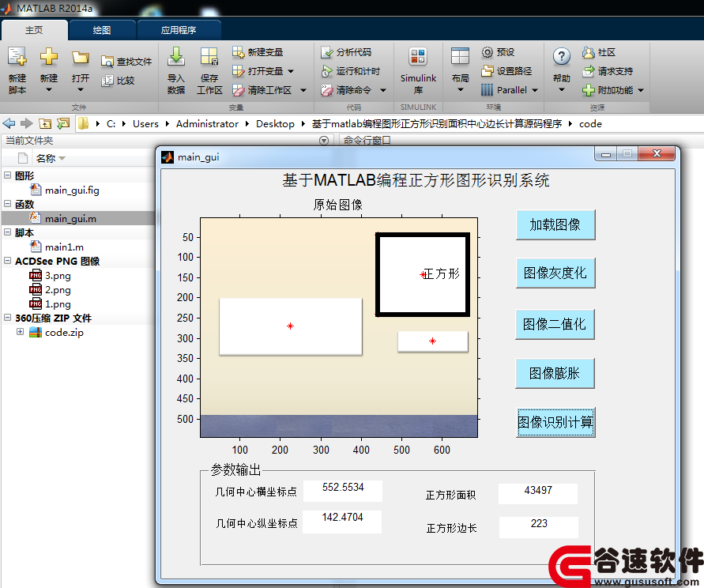Go up one folder level icon

pos(45,123)
